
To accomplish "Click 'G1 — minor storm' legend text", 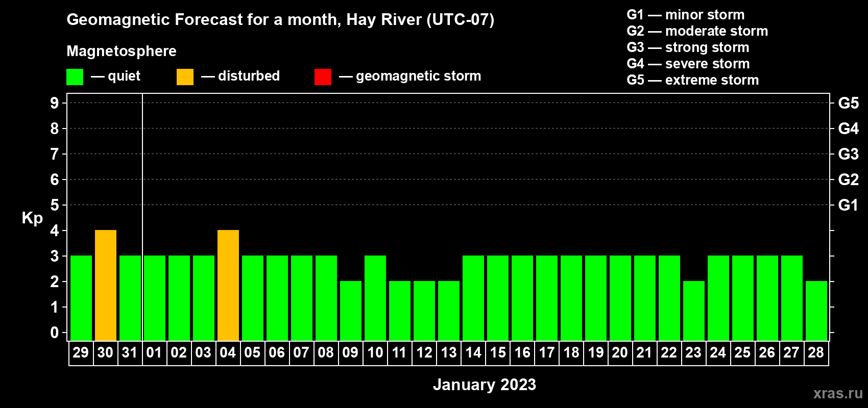I will (x=686, y=15).
